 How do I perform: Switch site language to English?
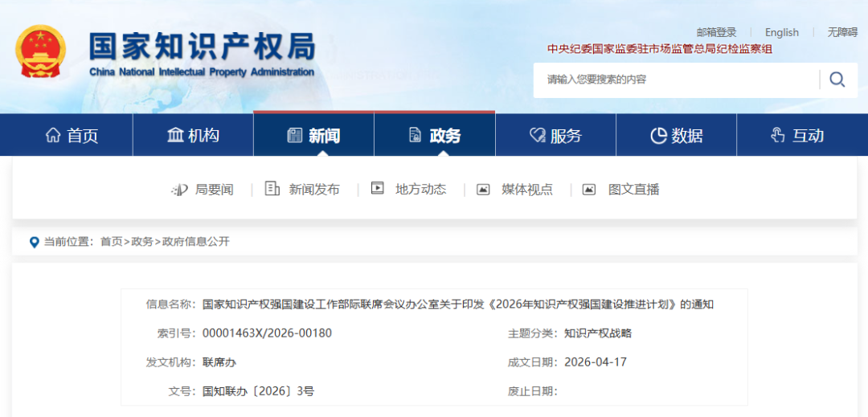782,33
